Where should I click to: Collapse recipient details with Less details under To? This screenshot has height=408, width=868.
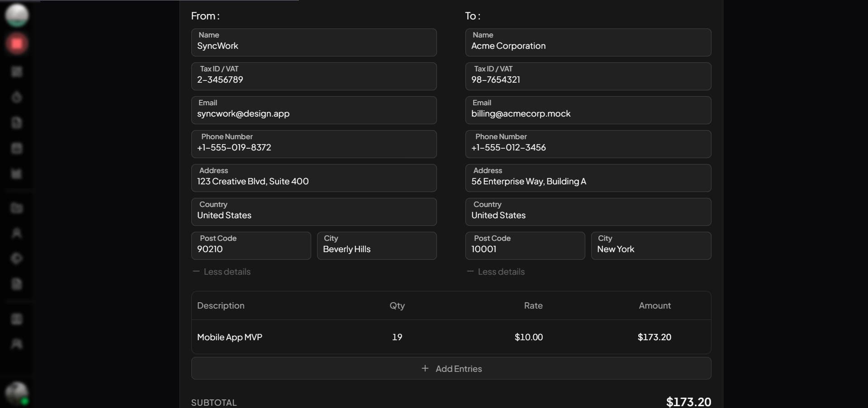point(496,272)
